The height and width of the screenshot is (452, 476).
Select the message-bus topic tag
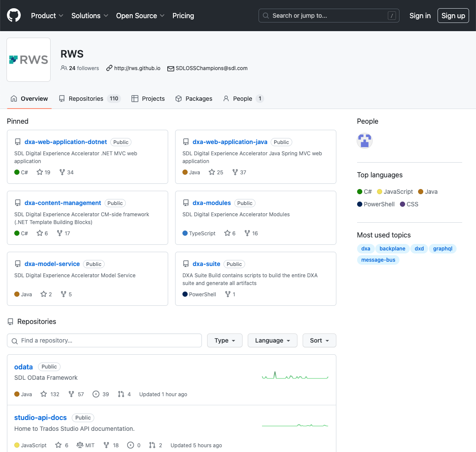coord(378,260)
